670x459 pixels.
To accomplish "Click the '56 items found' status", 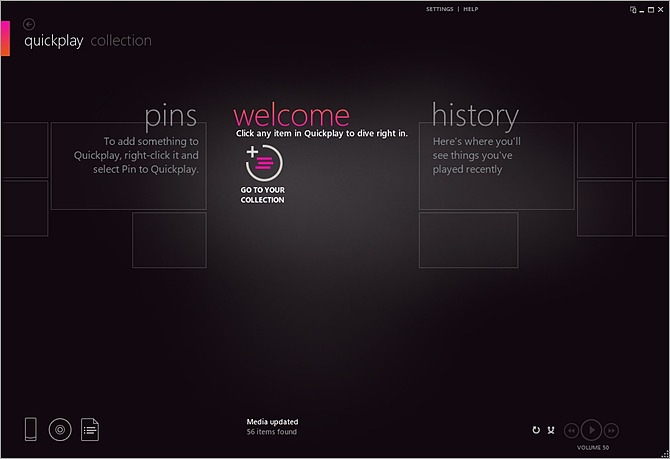I will click(271, 432).
